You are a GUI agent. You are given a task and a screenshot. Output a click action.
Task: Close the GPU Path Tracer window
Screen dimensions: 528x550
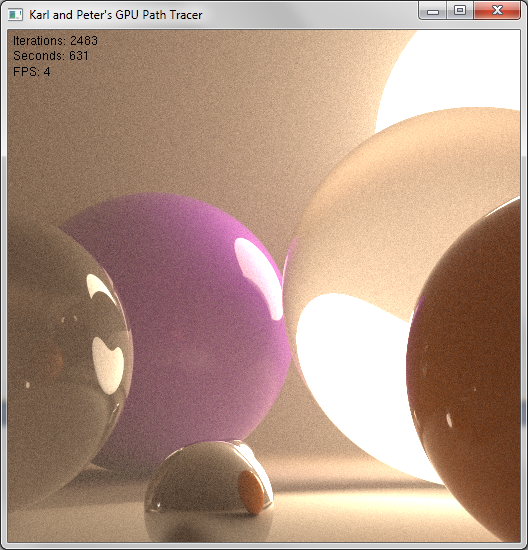(497, 11)
